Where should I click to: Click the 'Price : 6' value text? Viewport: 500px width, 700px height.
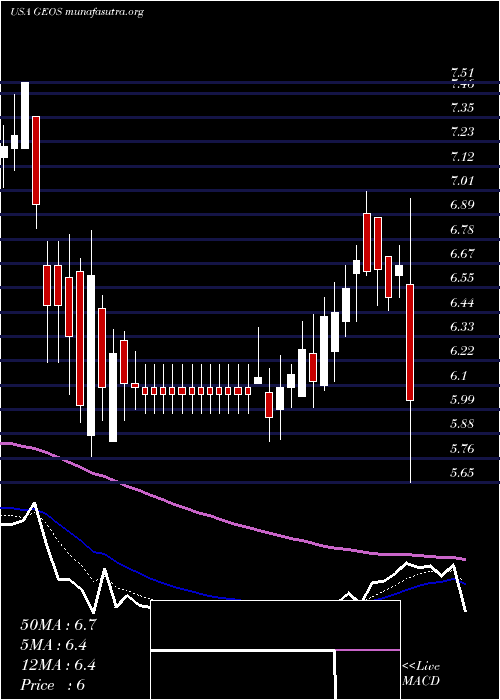[53, 685]
